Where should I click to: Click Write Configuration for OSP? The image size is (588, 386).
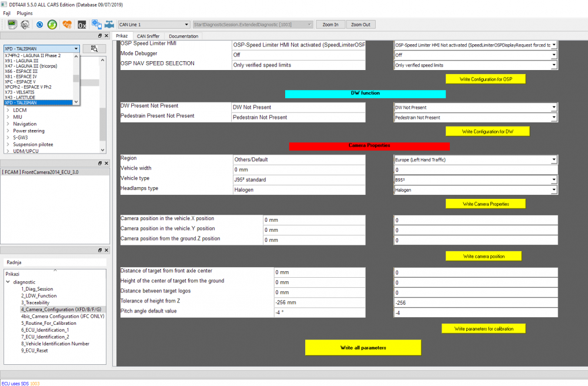[486, 79]
